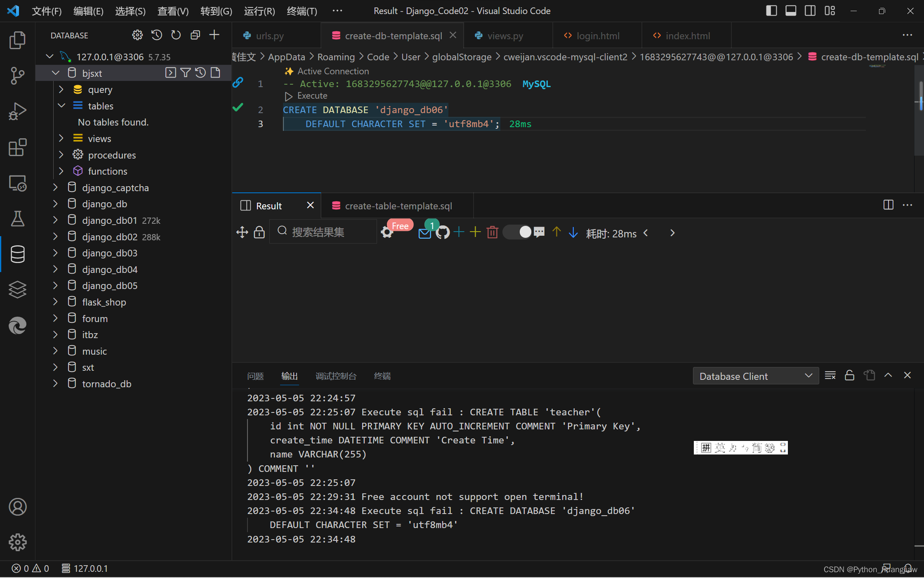The height and width of the screenshot is (578, 924).
Task: Open the 终端 tab in bottom panel
Action: tap(382, 376)
